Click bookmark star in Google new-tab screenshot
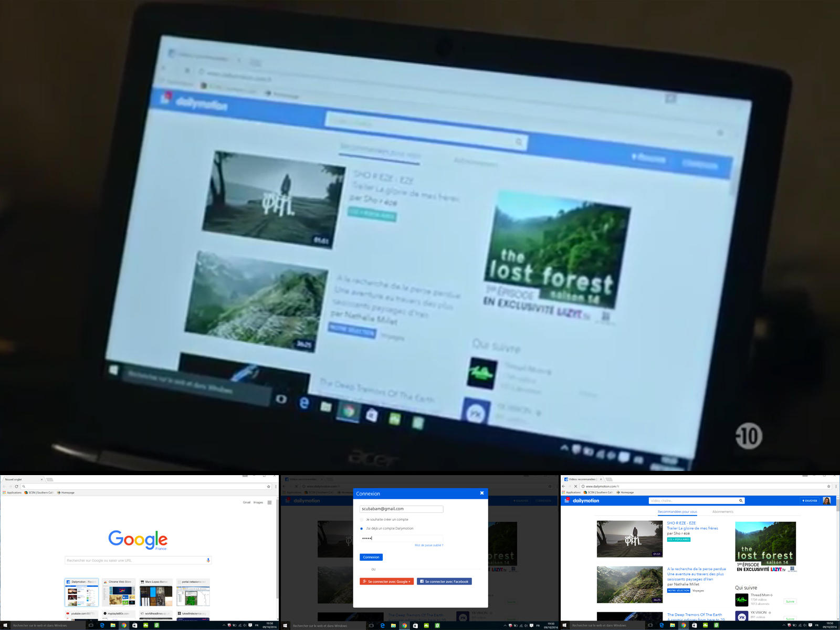840x630 pixels. click(x=268, y=487)
